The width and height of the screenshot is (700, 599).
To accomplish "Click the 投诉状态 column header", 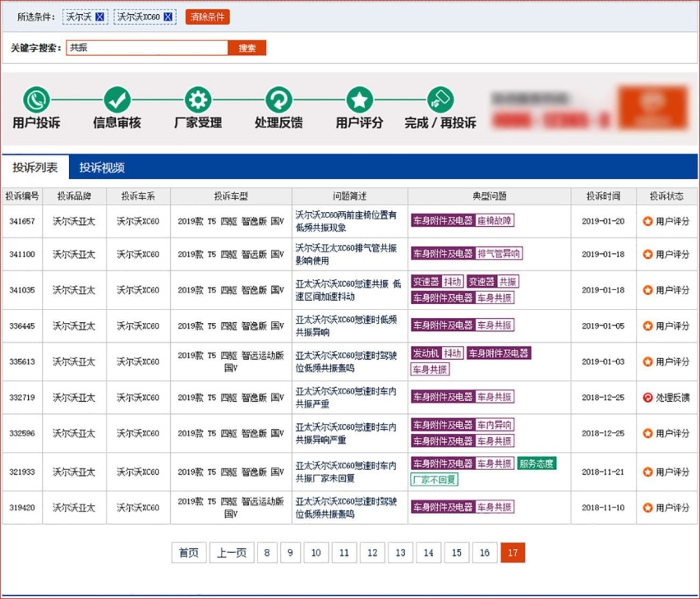I will pyautogui.click(x=666, y=196).
